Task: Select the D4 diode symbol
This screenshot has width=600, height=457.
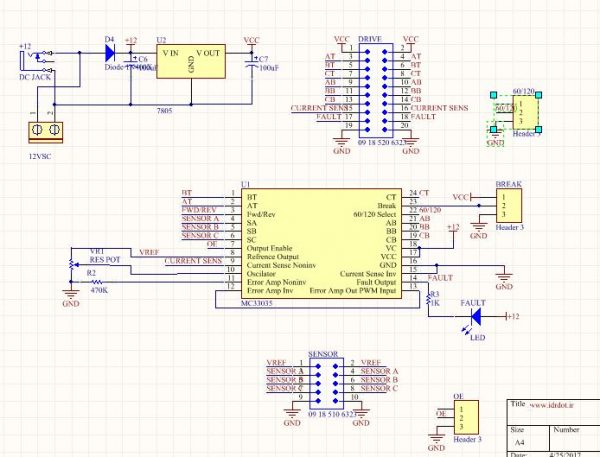Action: (110, 53)
